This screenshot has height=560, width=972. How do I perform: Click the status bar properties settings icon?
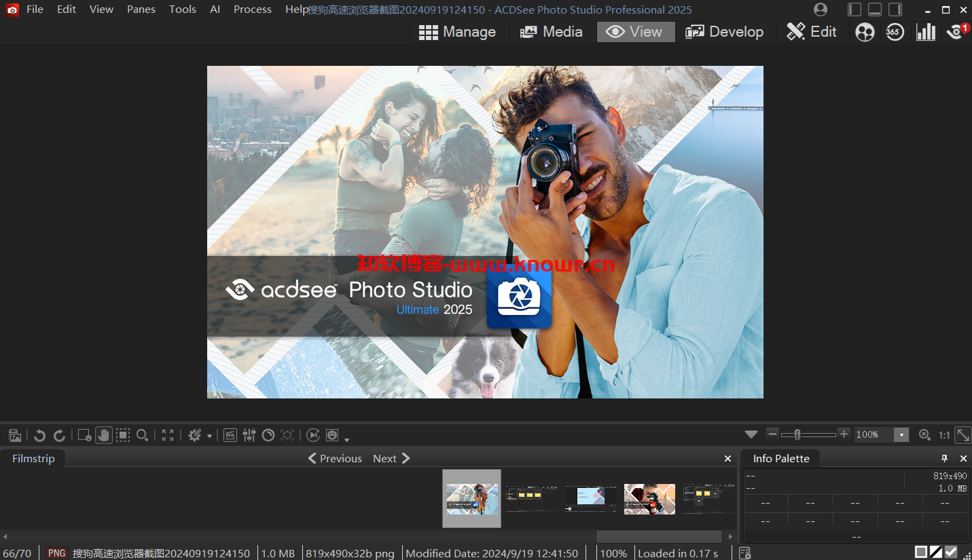click(x=744, y=553)
